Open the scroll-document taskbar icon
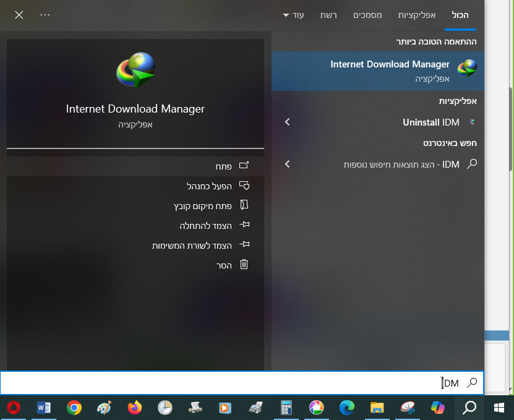Screen dimensions: 514x420 [x=195, y=408]
